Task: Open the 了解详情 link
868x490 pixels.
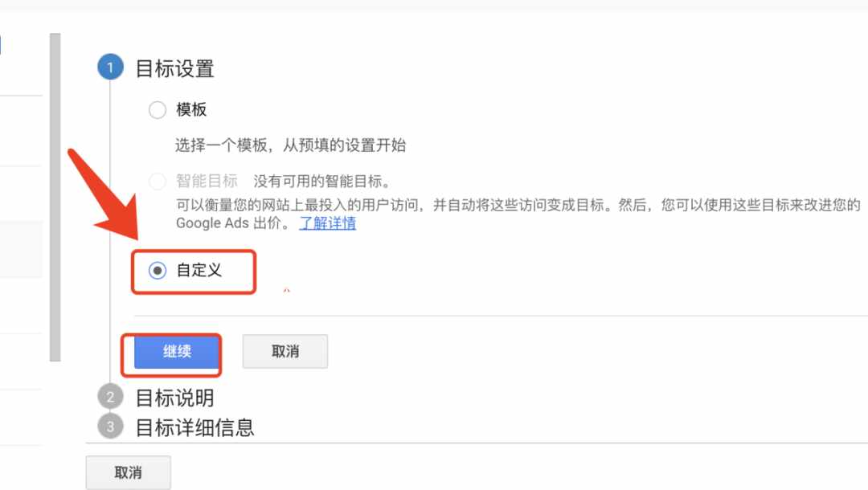Action: click(327, 223)
